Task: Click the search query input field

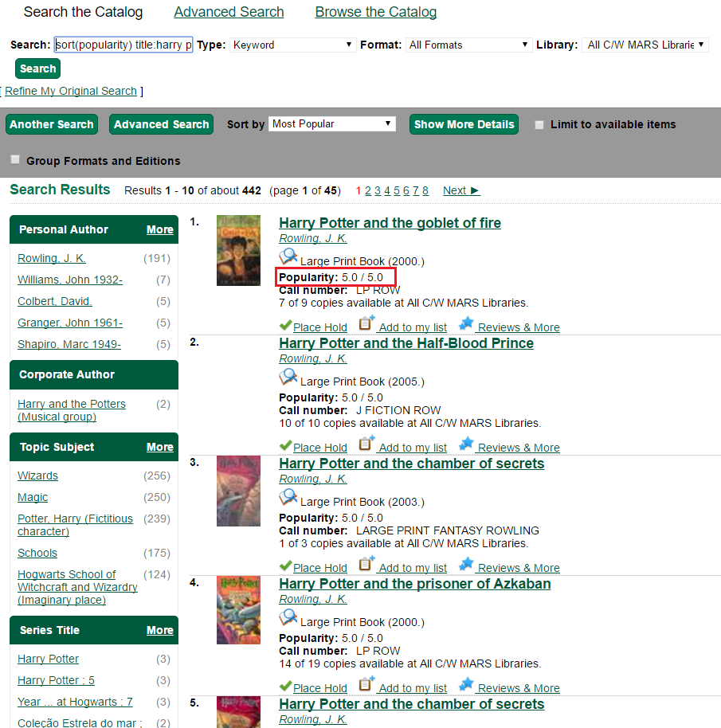Action: click(123, 45)
